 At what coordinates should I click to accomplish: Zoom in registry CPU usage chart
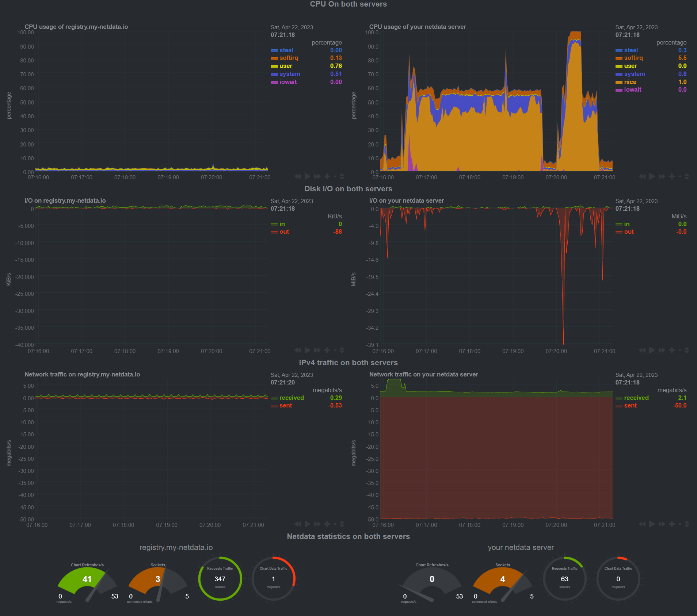(x=327, y=176)
